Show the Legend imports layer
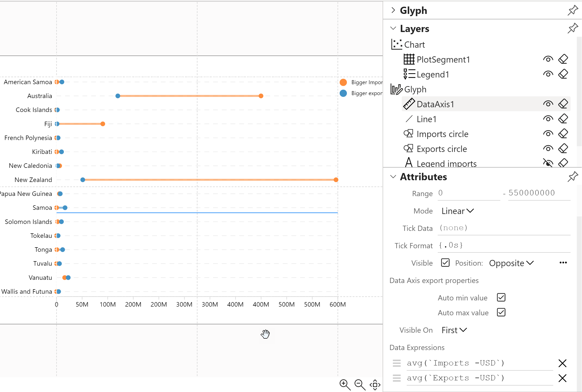 point(548,163)
